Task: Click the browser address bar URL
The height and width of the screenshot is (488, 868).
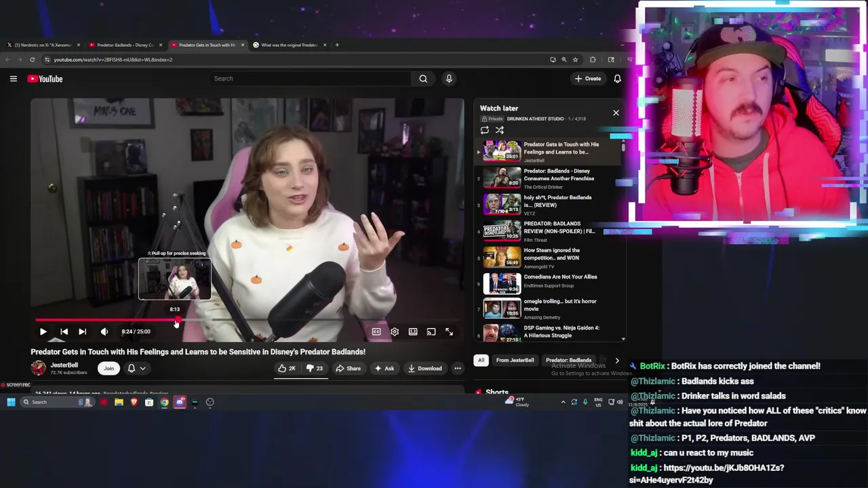Action: click(x=113, y=60)
